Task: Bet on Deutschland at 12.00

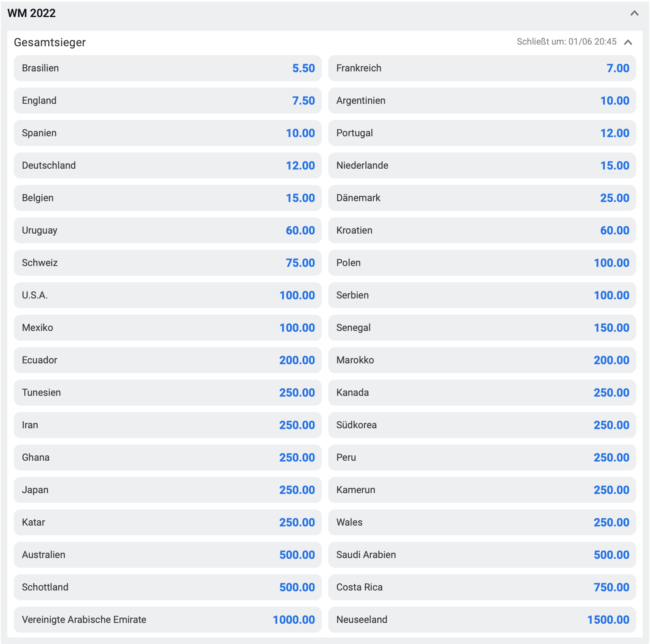Action: pos(168,165)
